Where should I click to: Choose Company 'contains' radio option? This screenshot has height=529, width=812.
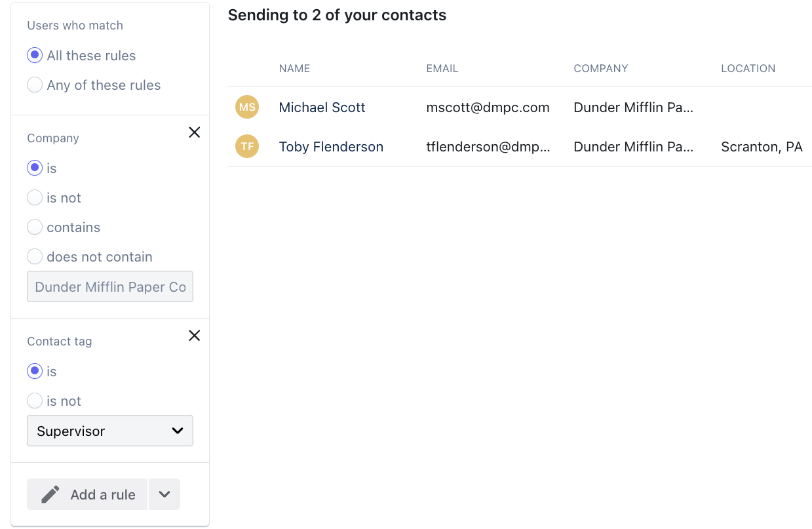click(x=35, y=227)
